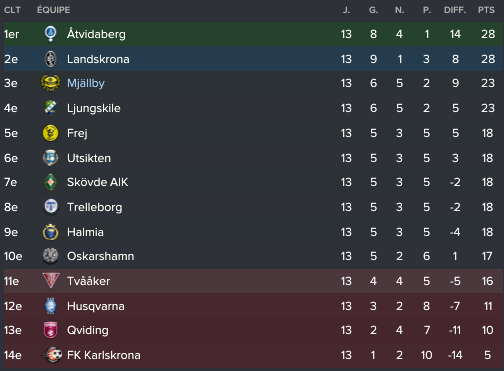Open the Qviding team page link
The image size is (504, 371).
[x=88, y=330]
